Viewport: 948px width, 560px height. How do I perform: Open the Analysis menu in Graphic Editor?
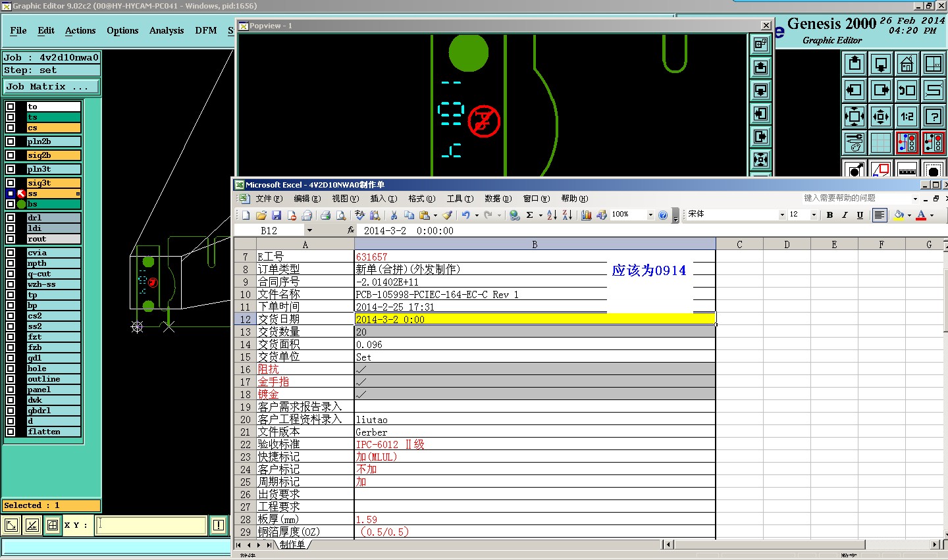click(167, 31)
